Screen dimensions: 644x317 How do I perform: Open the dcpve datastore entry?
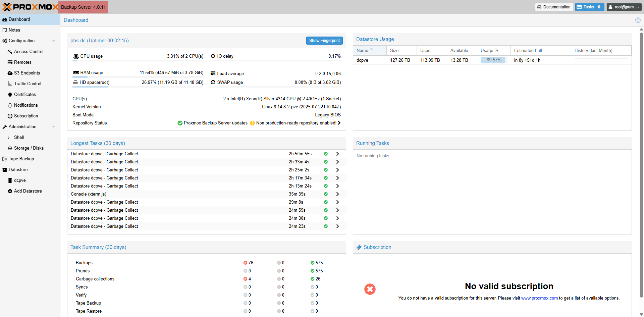coord(20,180)
